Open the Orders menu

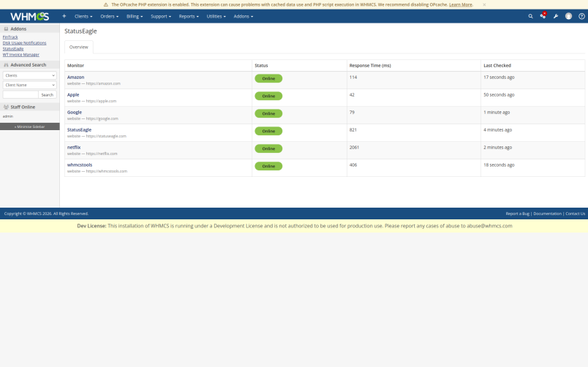(x=109, y=17)
